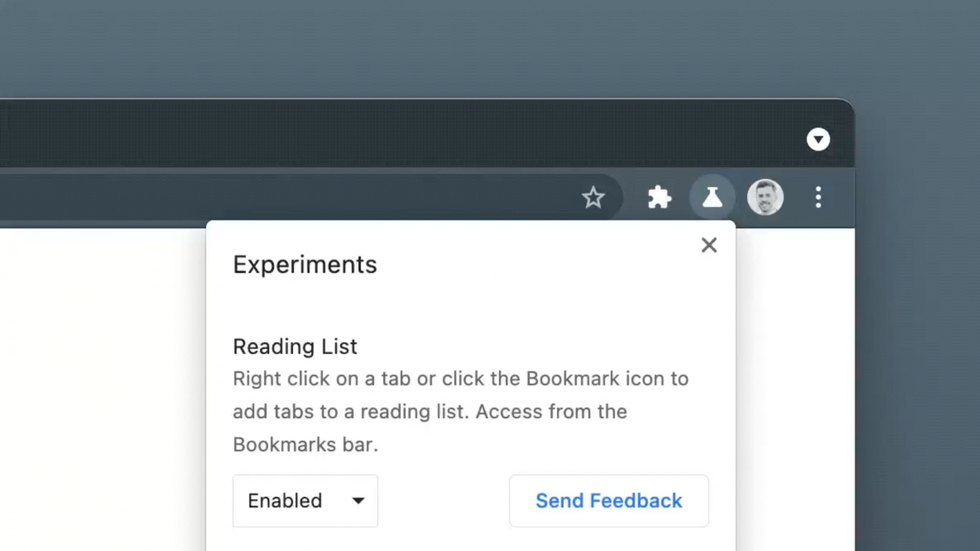Click the Reading List experiment title
The height and width of the screenshot is (551, 980).
pyautogui.click(x=295, y=347)
